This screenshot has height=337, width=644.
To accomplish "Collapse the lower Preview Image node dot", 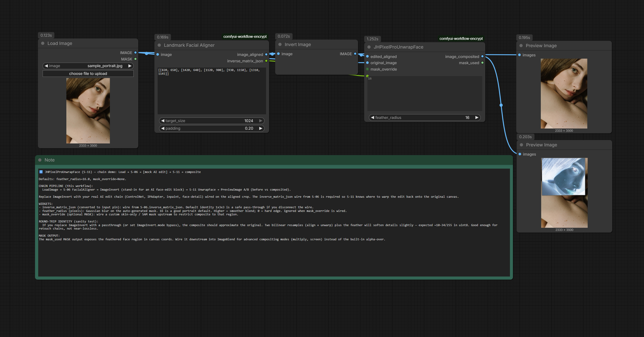I will point(522,145).
